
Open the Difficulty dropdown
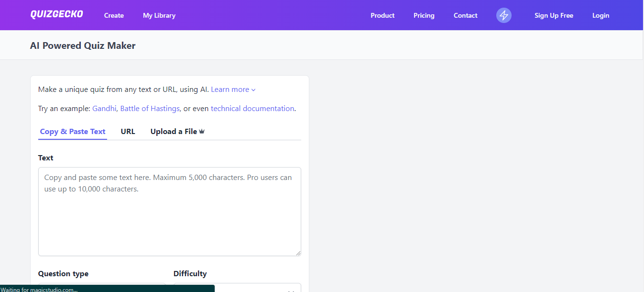click(237, 288)
